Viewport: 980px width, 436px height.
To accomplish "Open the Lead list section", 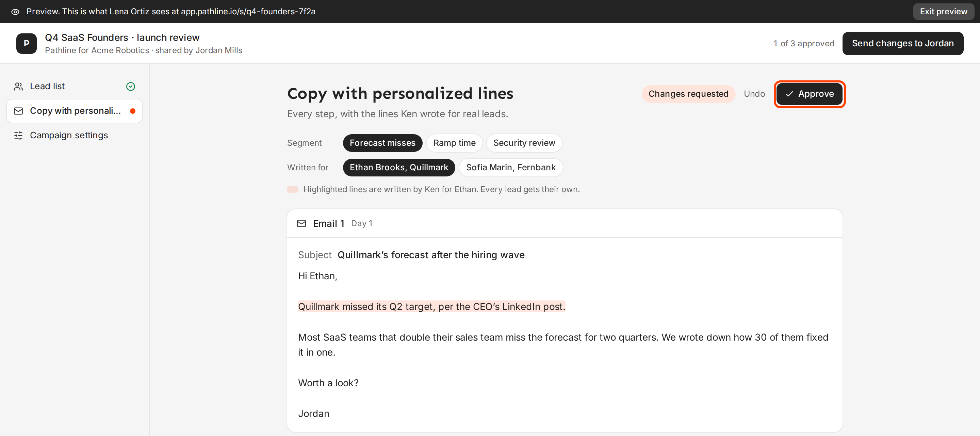I will [x=75, y=87].
